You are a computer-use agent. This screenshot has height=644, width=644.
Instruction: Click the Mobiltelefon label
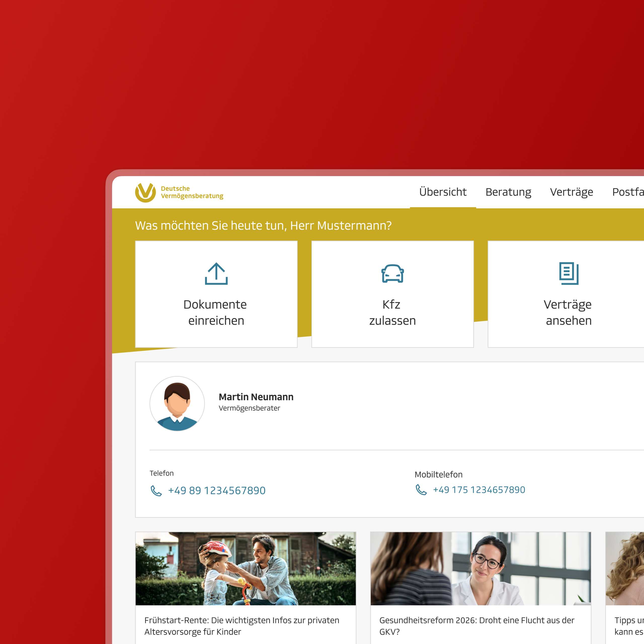(x=439, y=475)
